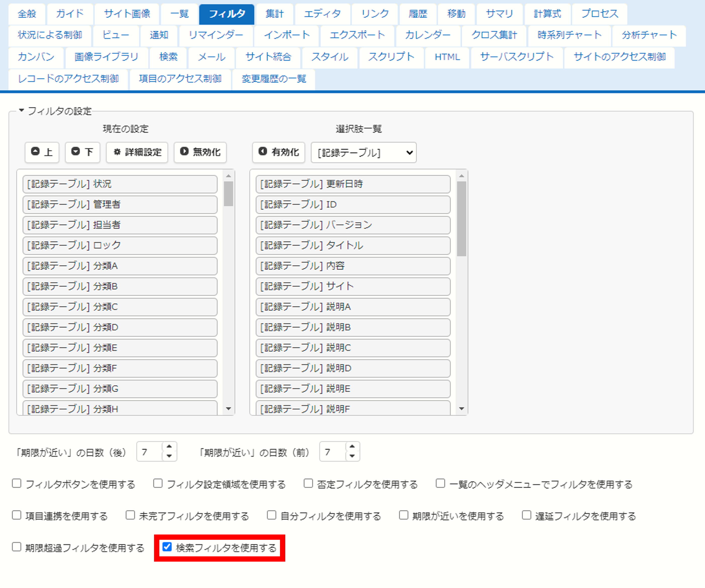Enable フィルタ設定領域を使用する checkbox
705x588 pixels.
158,483
